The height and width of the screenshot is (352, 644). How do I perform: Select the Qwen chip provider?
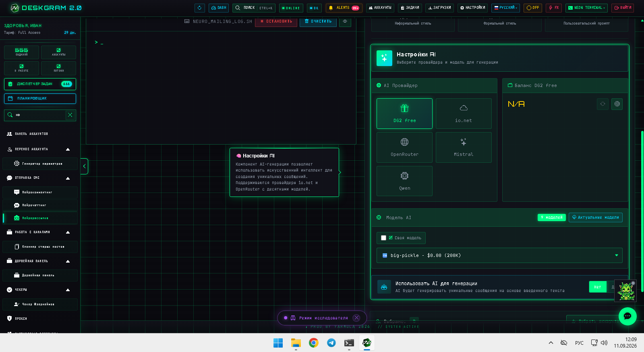point(404,181)
